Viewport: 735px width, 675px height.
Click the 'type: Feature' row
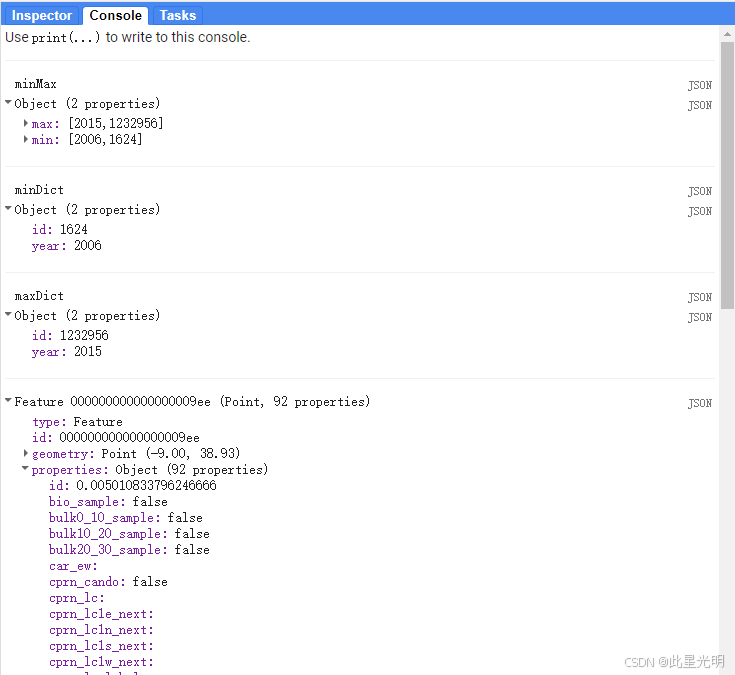(77, 421)
